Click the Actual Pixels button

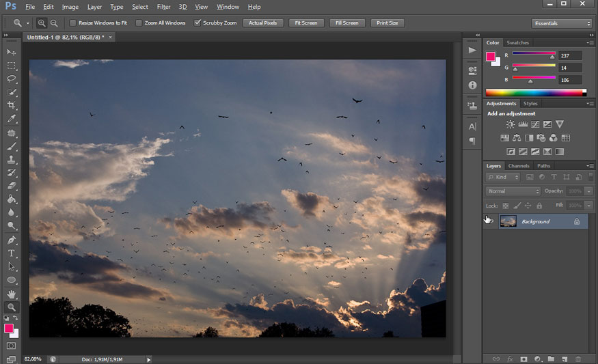point(262,23)
